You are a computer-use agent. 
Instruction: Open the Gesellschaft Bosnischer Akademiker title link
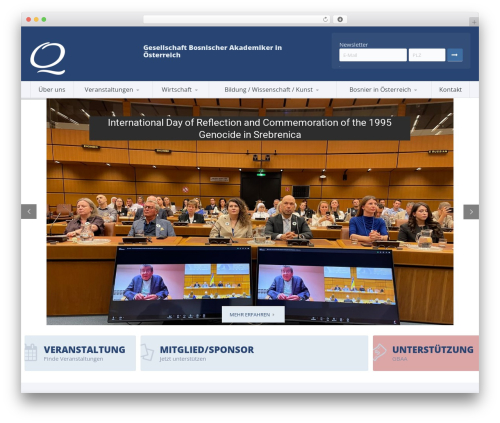coord(213,51)
